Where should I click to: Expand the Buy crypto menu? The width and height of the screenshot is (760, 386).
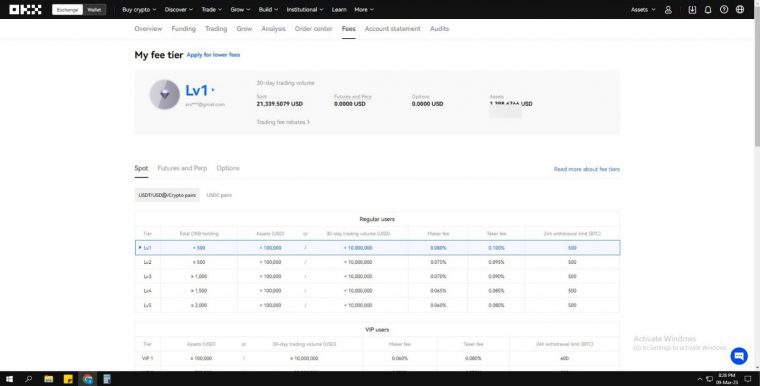click(x=139, y=10)
